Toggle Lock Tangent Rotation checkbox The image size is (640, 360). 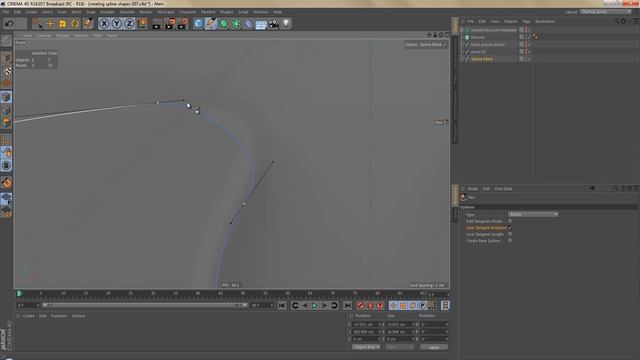(510, 227)
